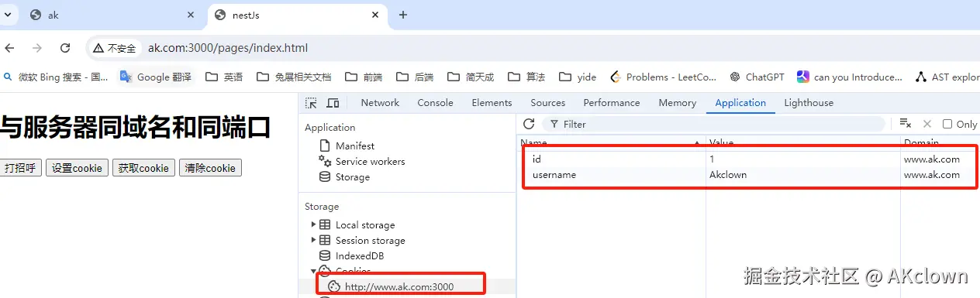Select the username cookie row
This screenshot has width=980, height=298.
pos(748,174)
